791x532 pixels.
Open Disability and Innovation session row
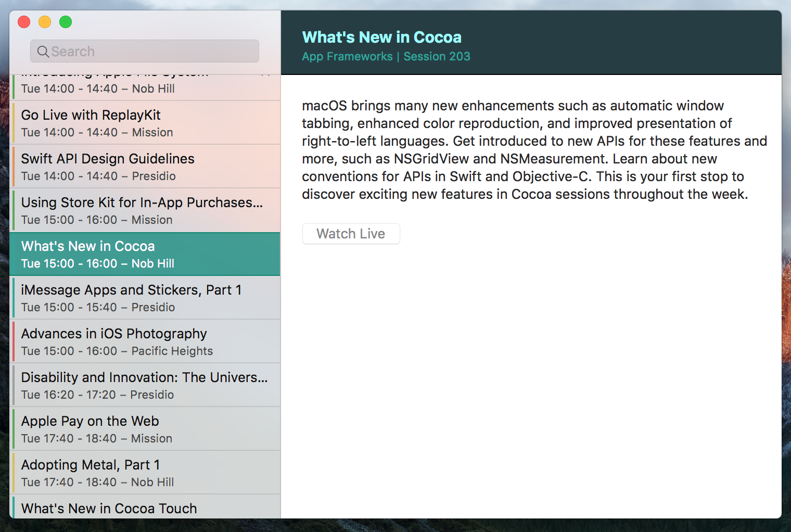coord(145,385)
